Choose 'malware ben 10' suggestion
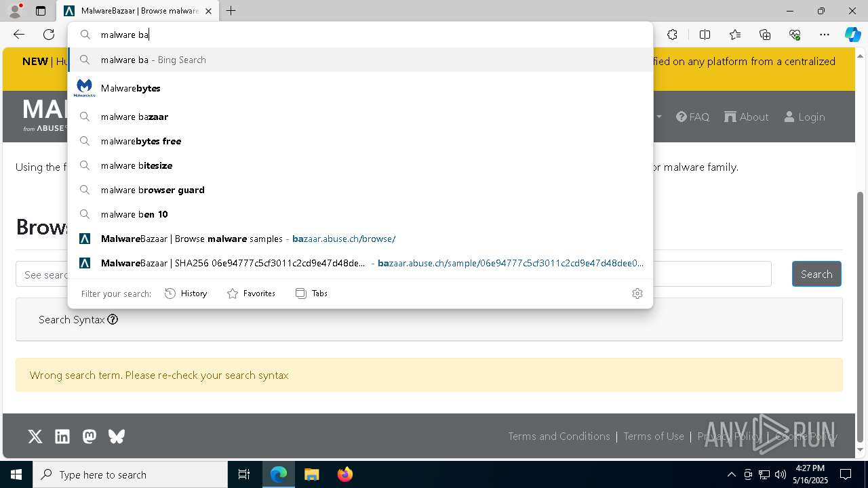868x488 pixels. tap(360, 214)
